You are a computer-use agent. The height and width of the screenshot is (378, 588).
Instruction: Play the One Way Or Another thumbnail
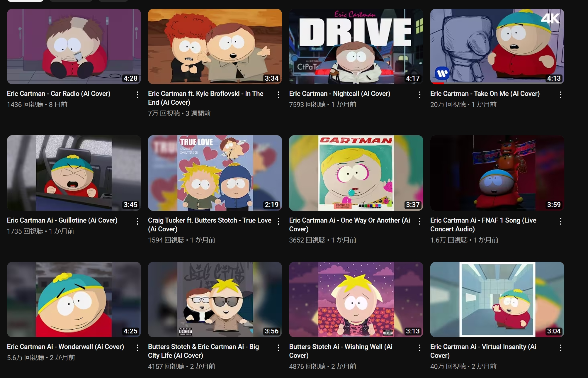pyautogui.click(x=356, y=173)
